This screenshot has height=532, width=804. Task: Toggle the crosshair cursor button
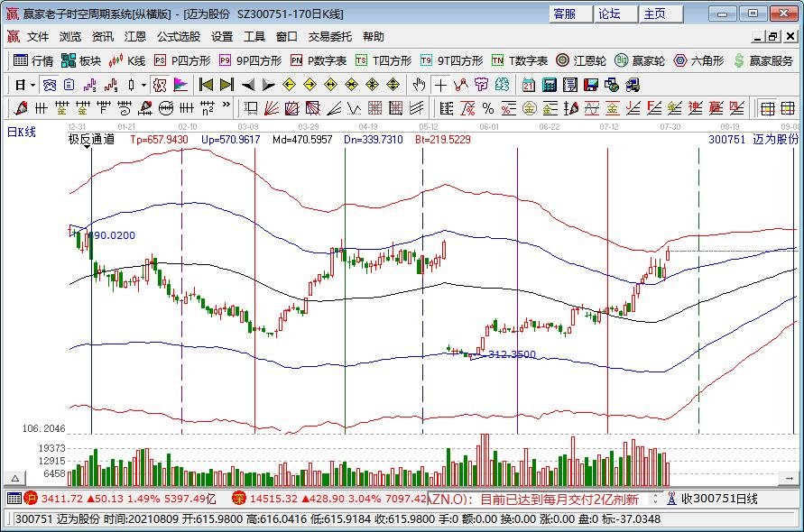pyautogui.click(x=439, y=85)
